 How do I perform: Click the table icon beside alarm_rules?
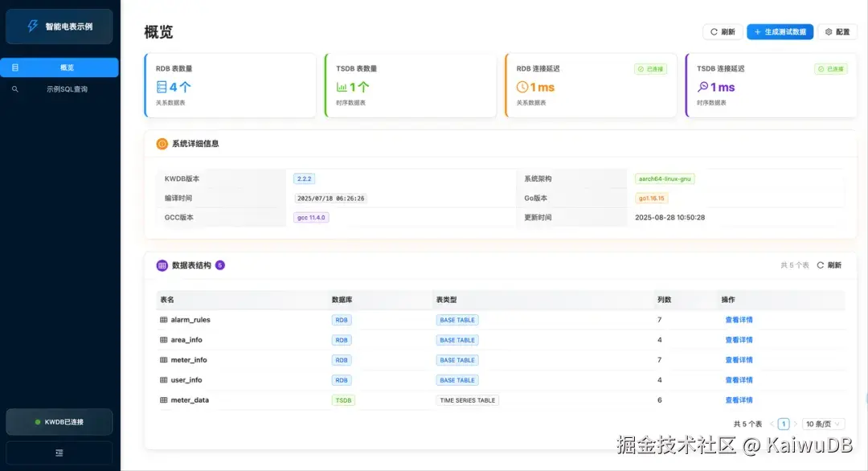click(163, 320)
